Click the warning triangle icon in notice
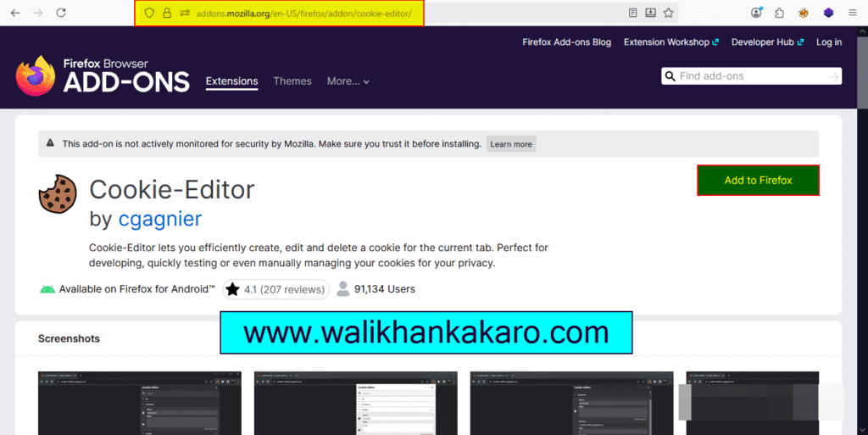 pos(50,142)
